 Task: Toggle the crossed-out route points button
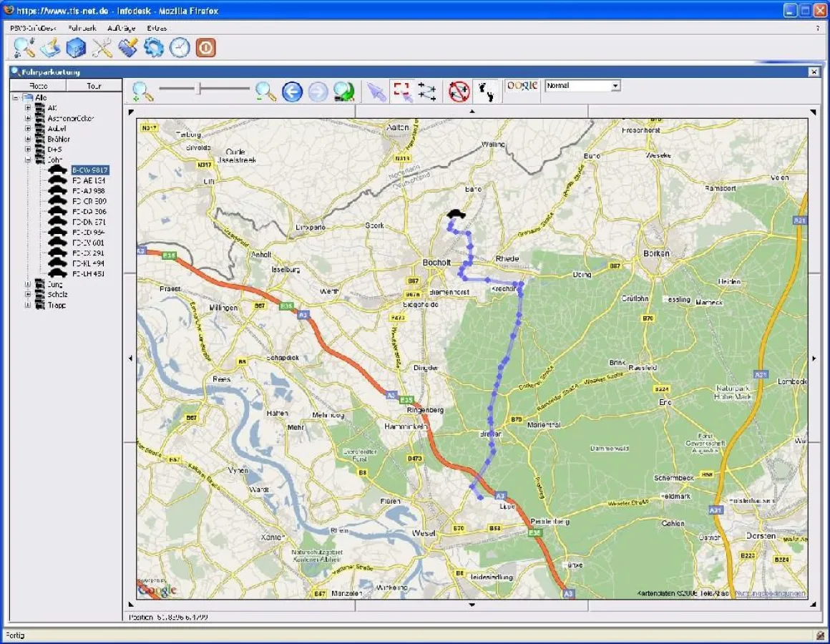[459, 91]
